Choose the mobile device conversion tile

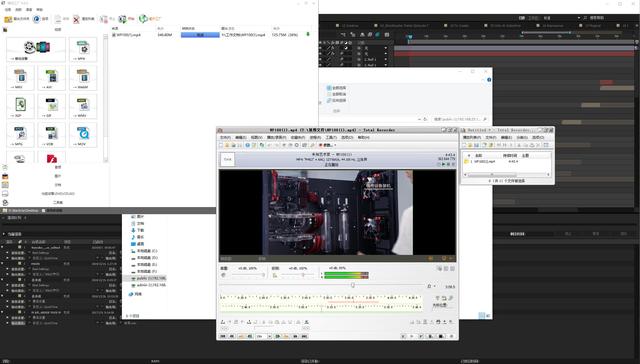(x=36, y=49)
